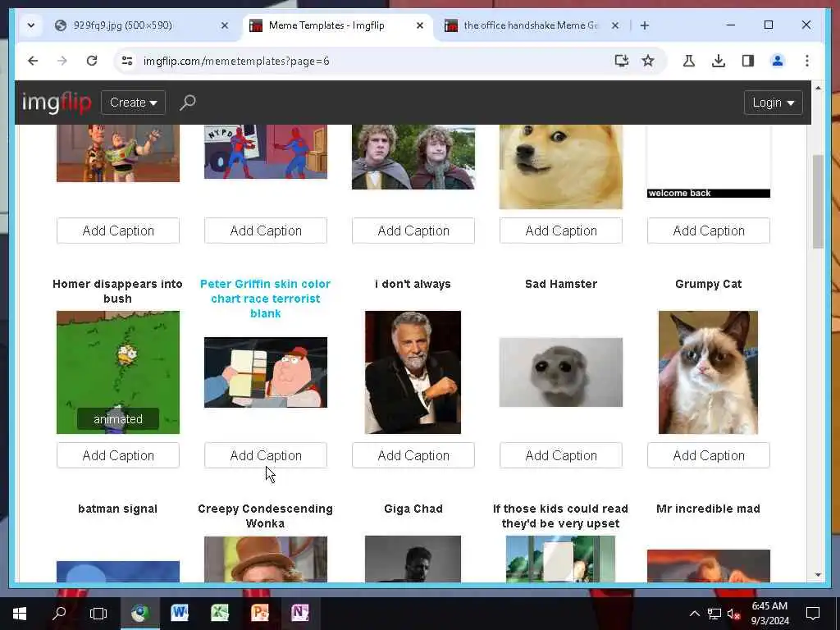
Task: Open the batman signal title link
Action: 118,509
